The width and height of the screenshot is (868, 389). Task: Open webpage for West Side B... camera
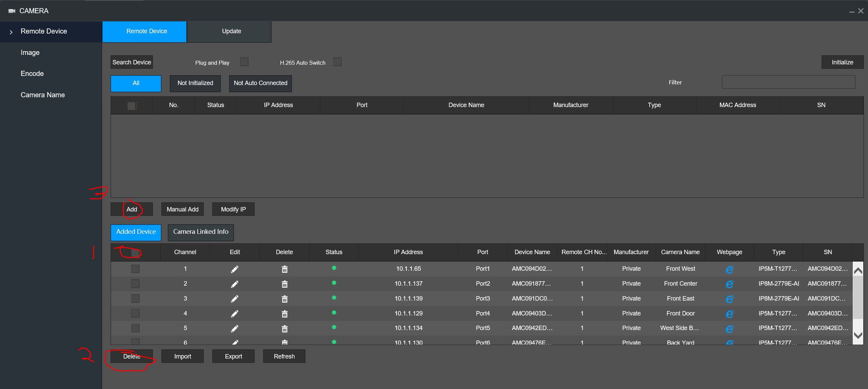729,329
